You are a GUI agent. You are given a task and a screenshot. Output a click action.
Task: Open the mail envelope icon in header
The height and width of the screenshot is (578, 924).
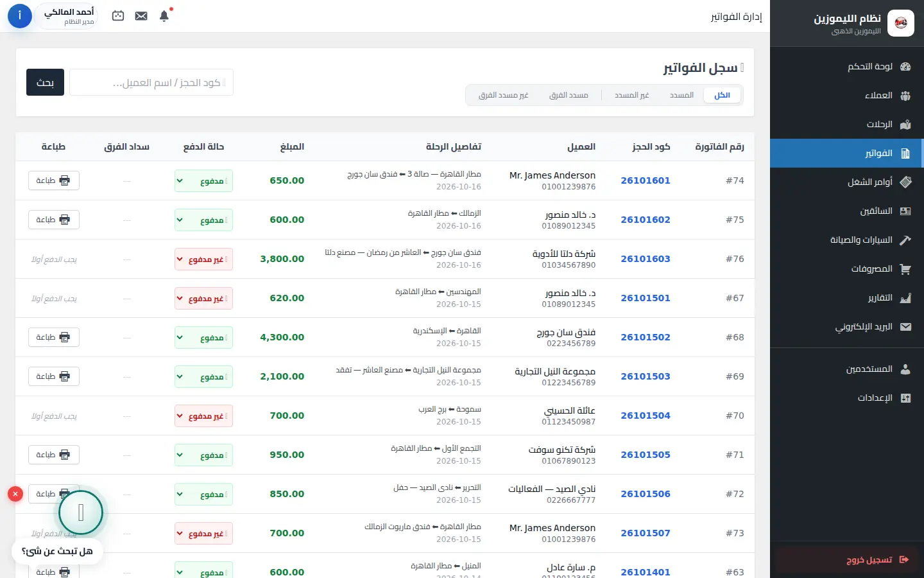coord(141,16)
